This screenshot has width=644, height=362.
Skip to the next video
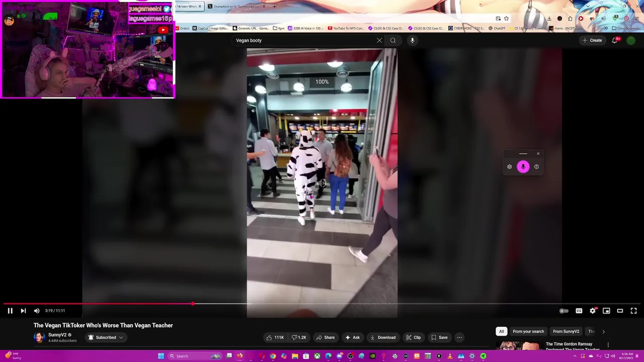(23, 311)
